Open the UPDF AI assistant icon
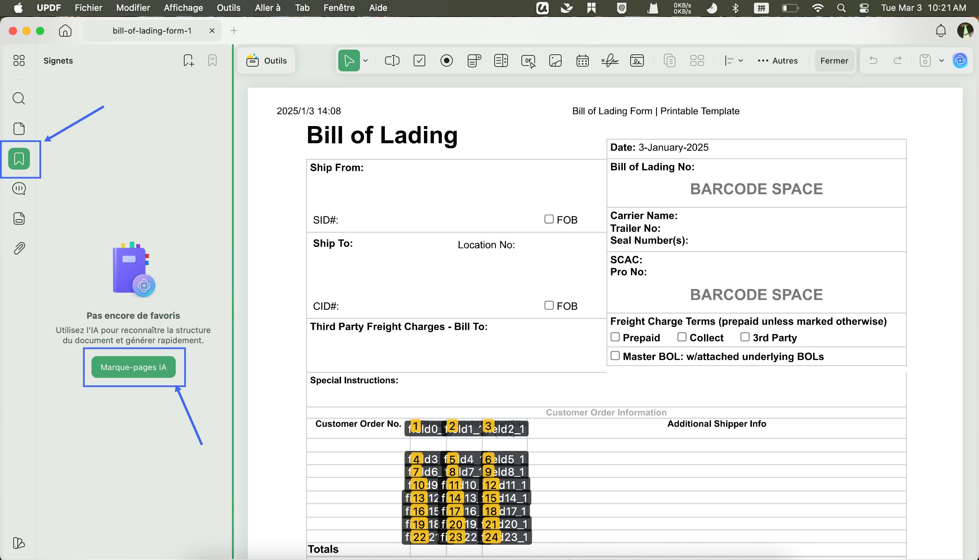The width and height of the screenshot is (979, 560). [960, 60]
